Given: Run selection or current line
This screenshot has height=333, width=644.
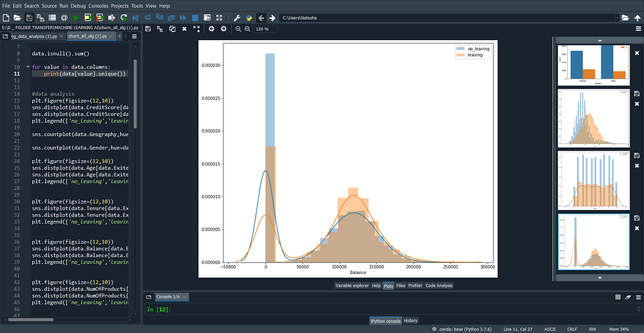Looking at the screenshot, I should (x=112, y=18).
